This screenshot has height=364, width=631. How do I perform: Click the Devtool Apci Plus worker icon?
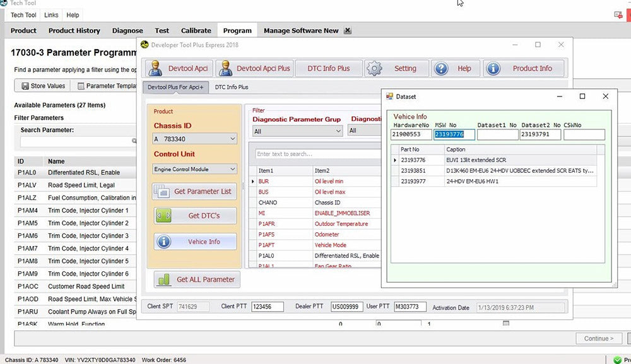click(x=225, y=68)
